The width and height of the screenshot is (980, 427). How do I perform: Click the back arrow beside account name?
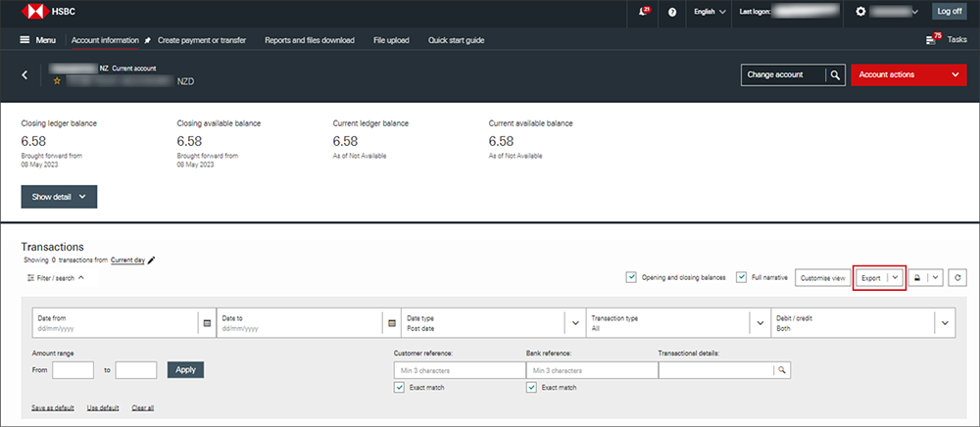(25, 74)
